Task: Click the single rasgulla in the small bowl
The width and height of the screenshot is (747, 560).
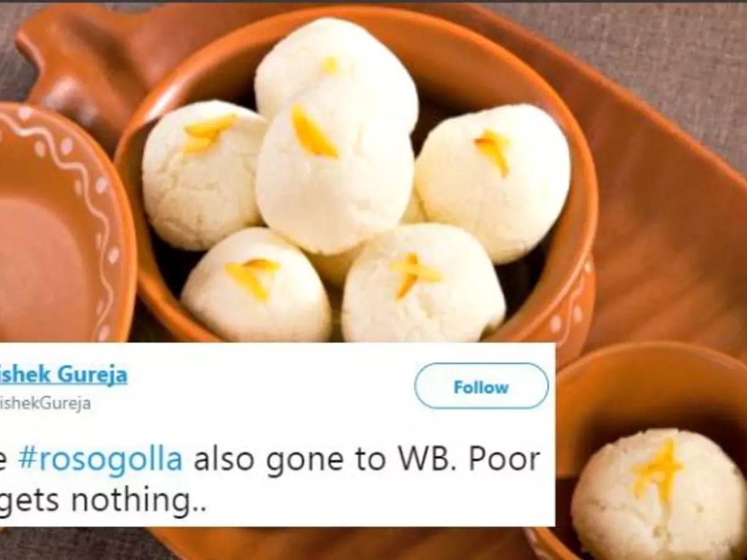Action: point(659,495)
